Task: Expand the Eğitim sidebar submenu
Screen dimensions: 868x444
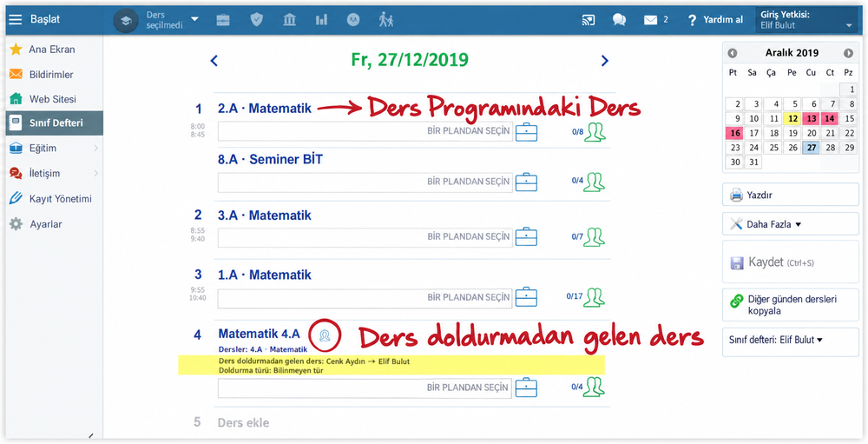Action: [54, 148]
